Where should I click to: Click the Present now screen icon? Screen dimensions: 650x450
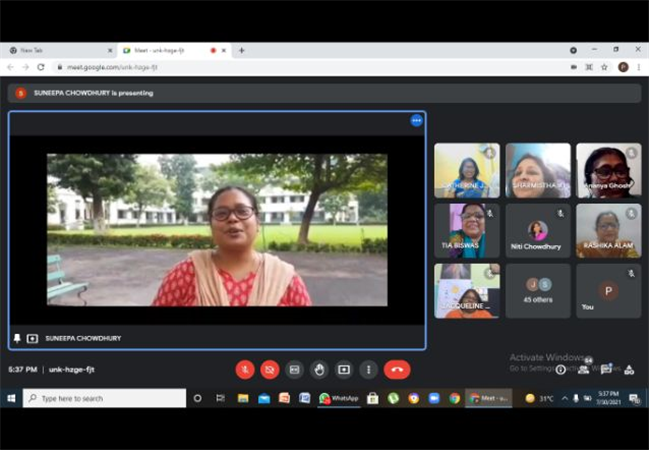click(344, 369)
